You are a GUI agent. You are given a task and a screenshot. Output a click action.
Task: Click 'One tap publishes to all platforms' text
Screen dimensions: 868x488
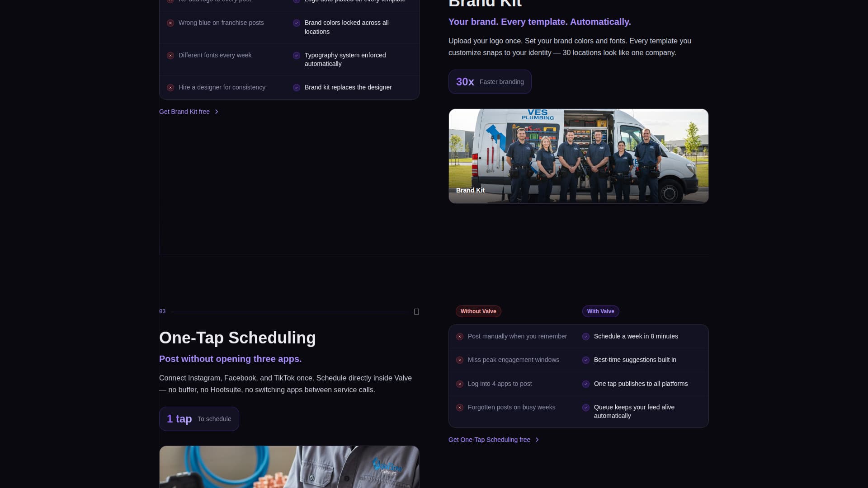tap(641, 384)
